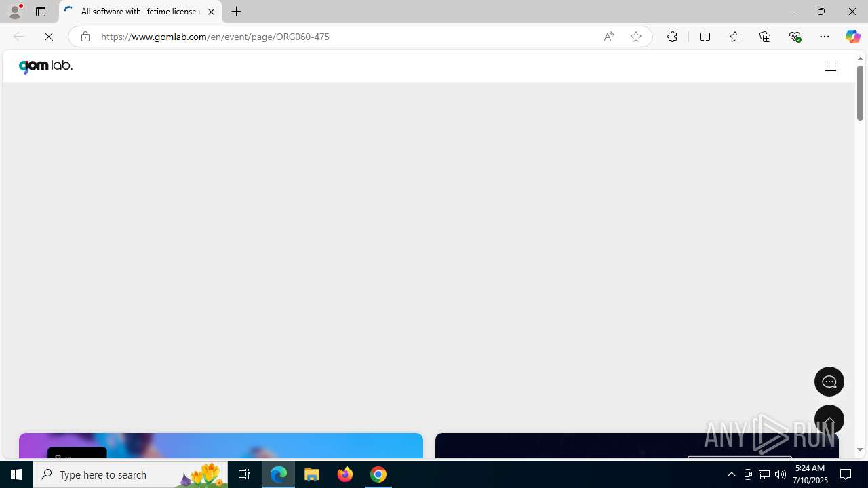View site information lock icon
Viewport: 868px width, 488px height.
85,37
